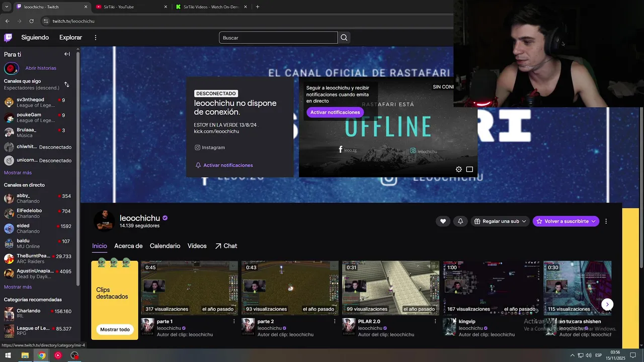
Task: Click the volume icon in system tray
Action: tap(589, 355)
